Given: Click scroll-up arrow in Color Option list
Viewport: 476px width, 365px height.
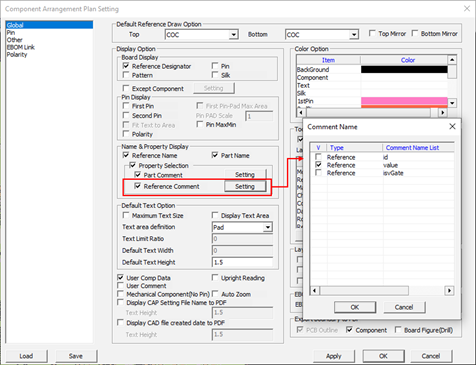Looking at the screenshot, I should point(452,60).
